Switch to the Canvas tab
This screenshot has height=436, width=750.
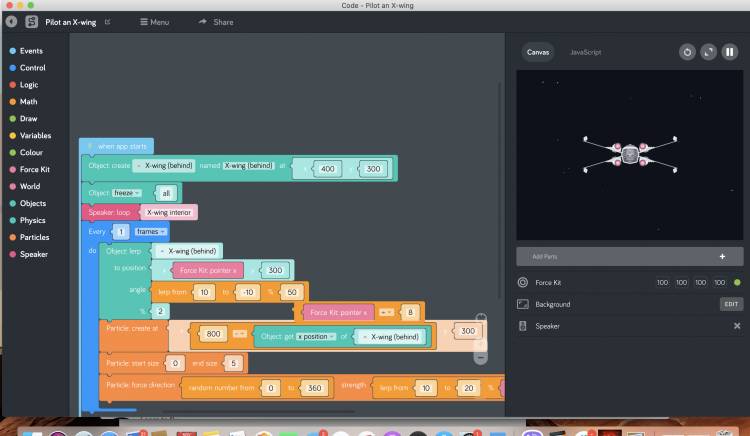pyautogui.click(x=538, y=52)
